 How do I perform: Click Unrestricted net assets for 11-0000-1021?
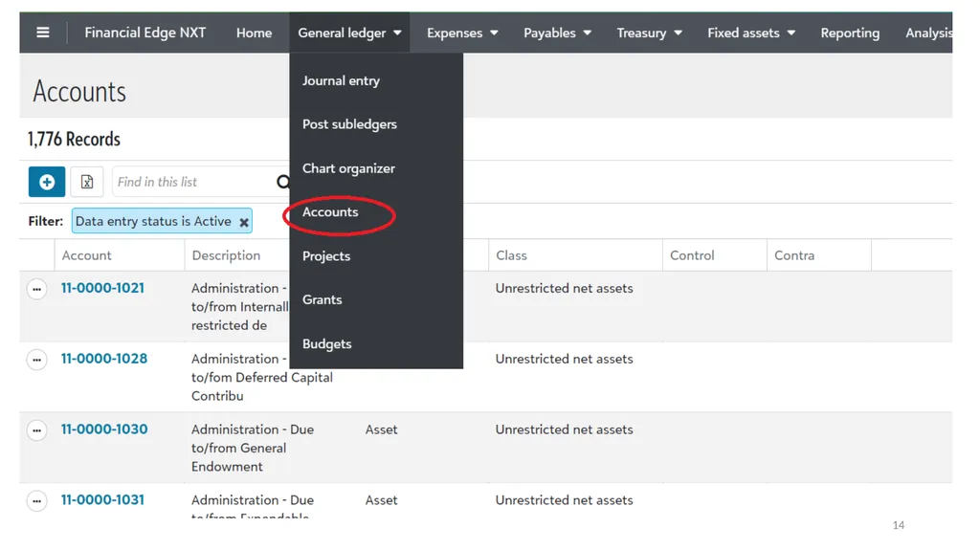click(565, 289)
